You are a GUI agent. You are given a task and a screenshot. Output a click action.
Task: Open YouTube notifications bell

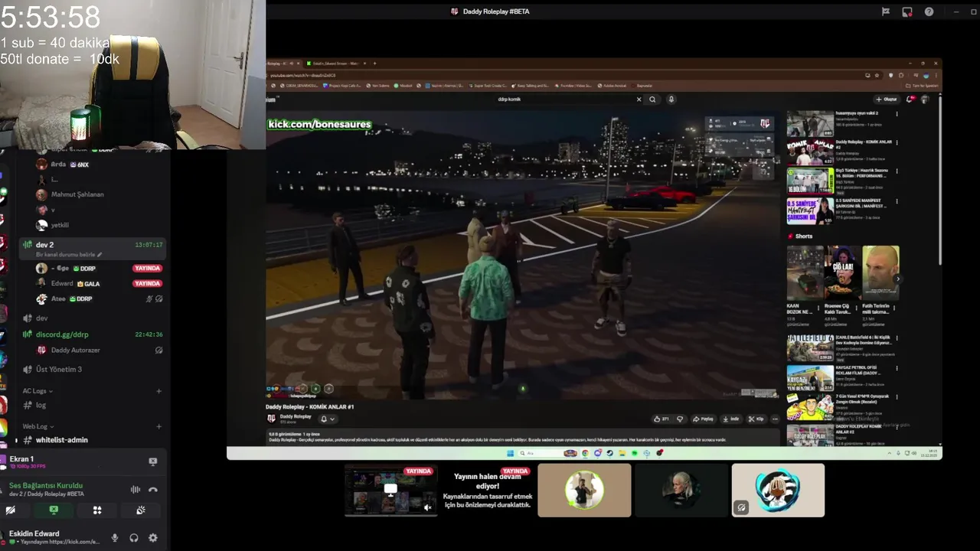910,99
